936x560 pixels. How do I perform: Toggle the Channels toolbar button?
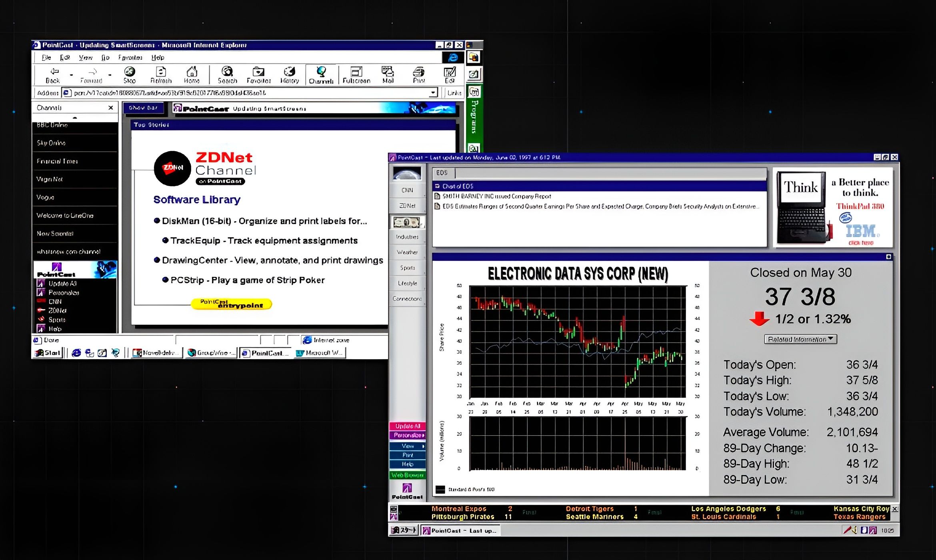pos(321,75)
